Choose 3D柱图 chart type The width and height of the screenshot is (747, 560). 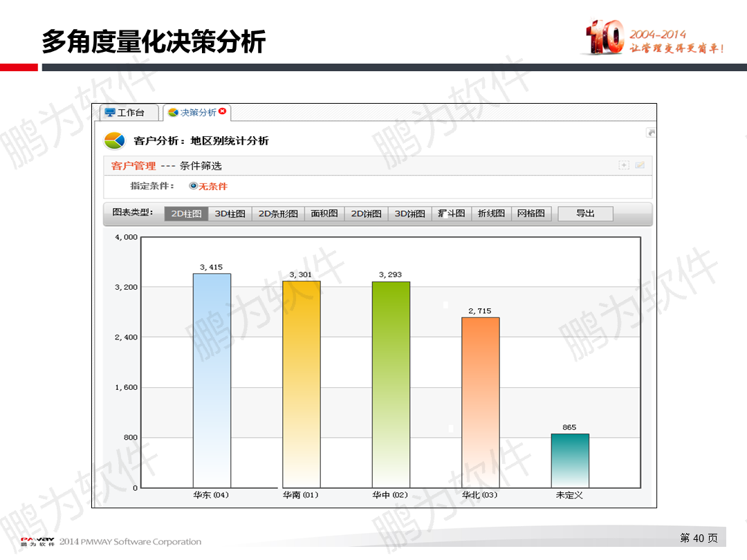[x=230, y=214]
